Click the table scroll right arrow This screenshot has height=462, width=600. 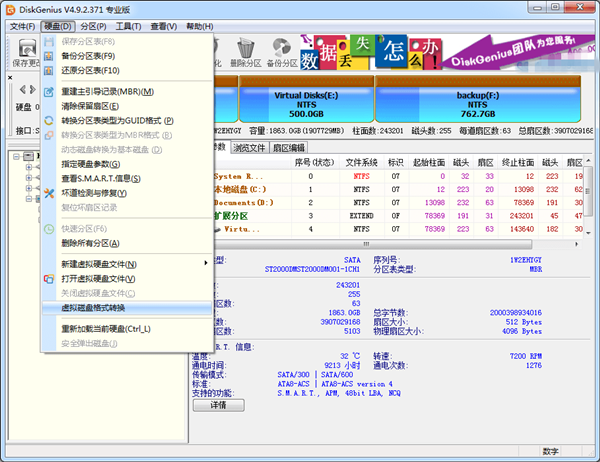[577, 244]
